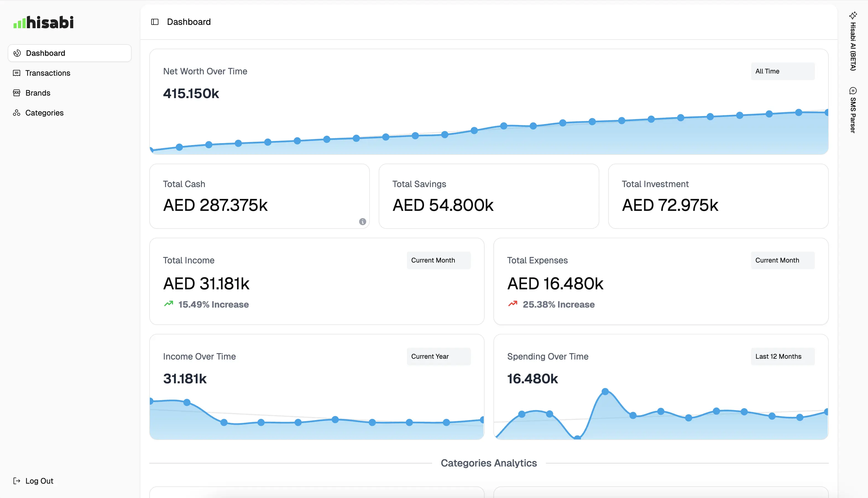Toggle the sidebar panel icon
This screenshot has width=868, height=498.
[x=155, y=22]
